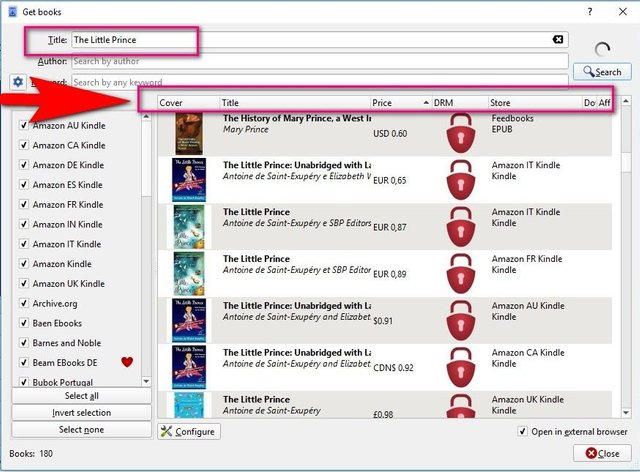Click the cover of the CDN$ 0.92 book
The height and width of the screenshot is (472, 640).
(x=189, y=367)
